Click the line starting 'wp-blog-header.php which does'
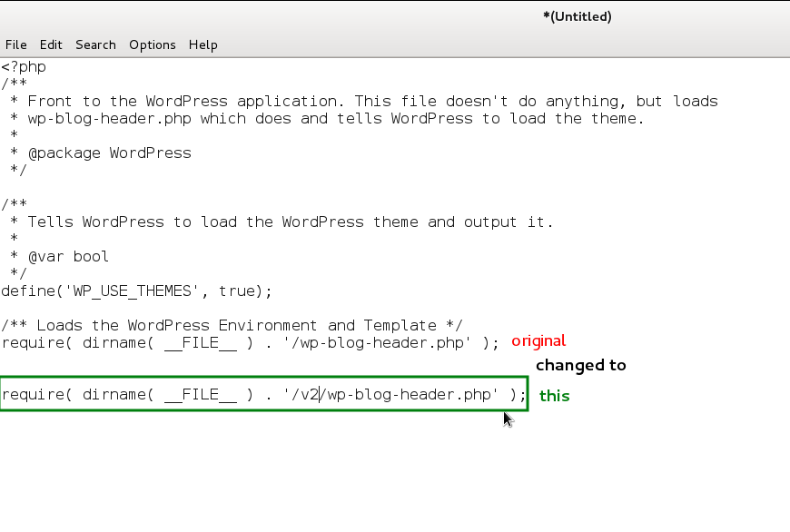The image size is (790, 532). (328, 119)
